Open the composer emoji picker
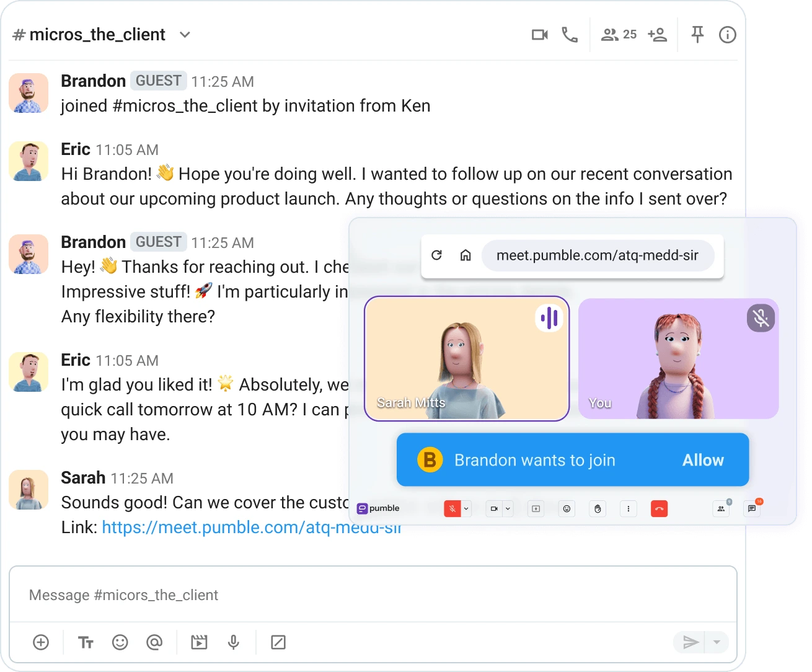The image size is (812, 672). pyautogui.click(x=120, y=642)
